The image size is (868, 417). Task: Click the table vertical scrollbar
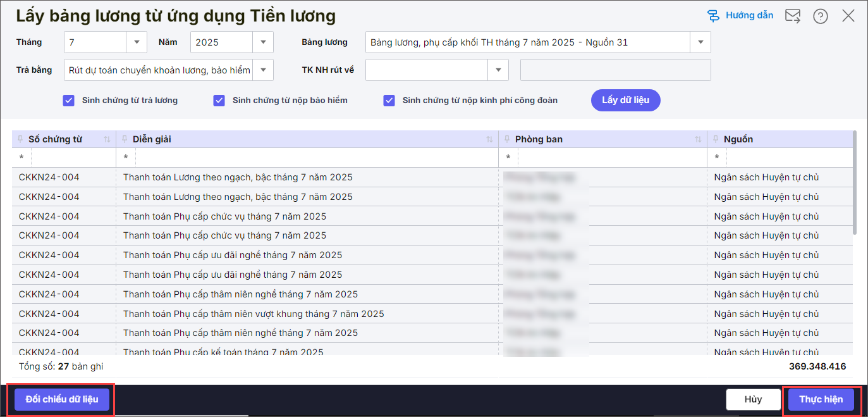[x=855, y=184]
